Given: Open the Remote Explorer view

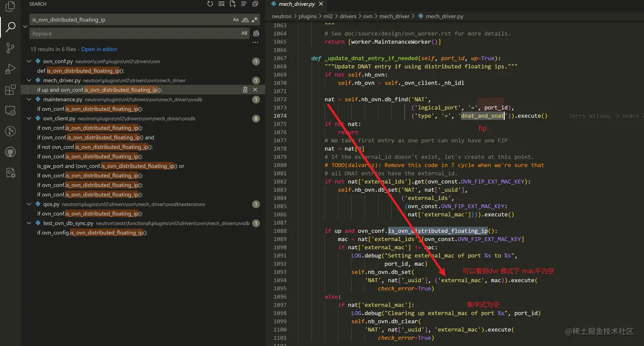Looking at the screenshot, I should tap(10, 111).
